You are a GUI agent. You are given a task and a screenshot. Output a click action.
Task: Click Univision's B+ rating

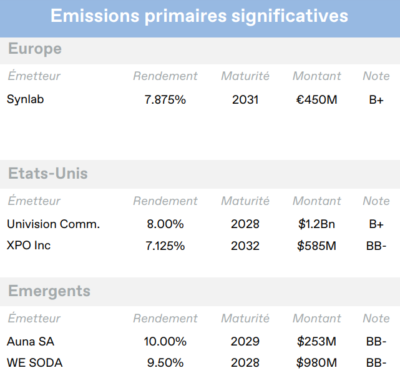click(x=376, y=224)
